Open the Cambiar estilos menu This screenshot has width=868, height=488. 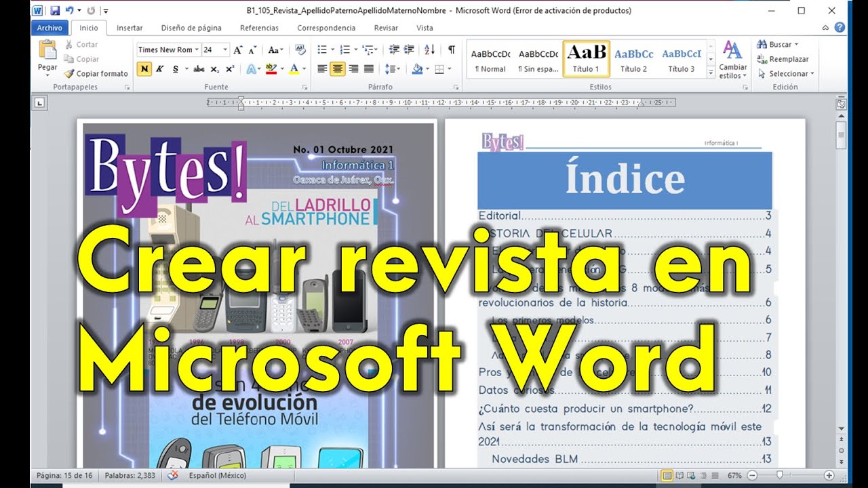click(733, 60)
